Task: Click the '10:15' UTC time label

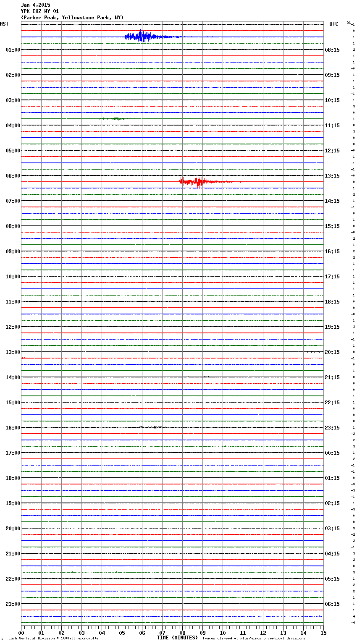Action: [332, 100]
